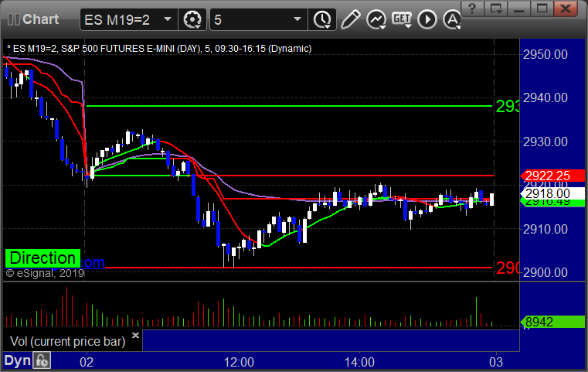The width and height of the screenshot is (588, 372).
Task: Click the 02 date axis label
Action: tap(87, 362)
